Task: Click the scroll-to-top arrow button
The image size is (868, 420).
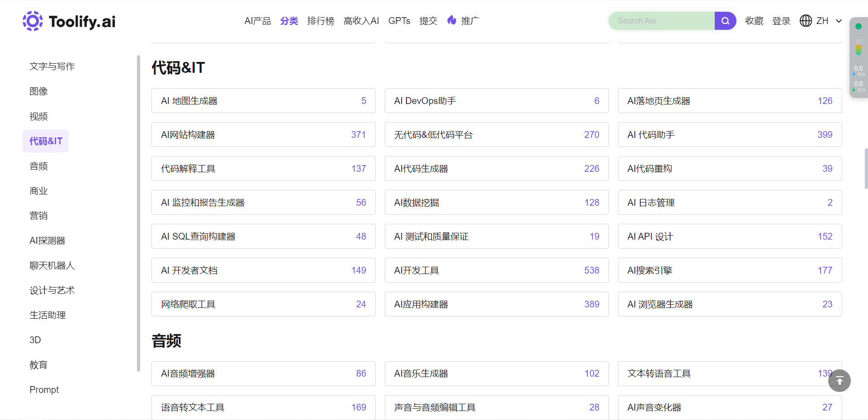Action: 839,381
